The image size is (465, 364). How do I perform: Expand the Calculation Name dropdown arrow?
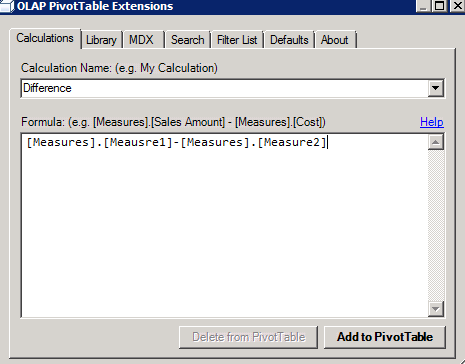[x=435, y=88]
